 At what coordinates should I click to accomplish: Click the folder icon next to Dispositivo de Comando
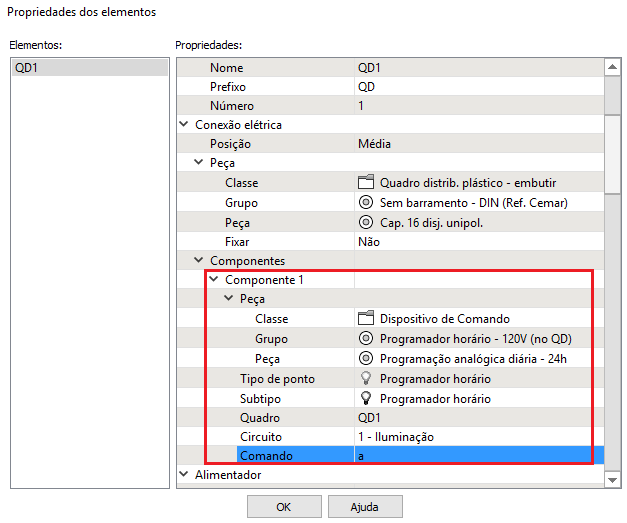tap(366, 319)
